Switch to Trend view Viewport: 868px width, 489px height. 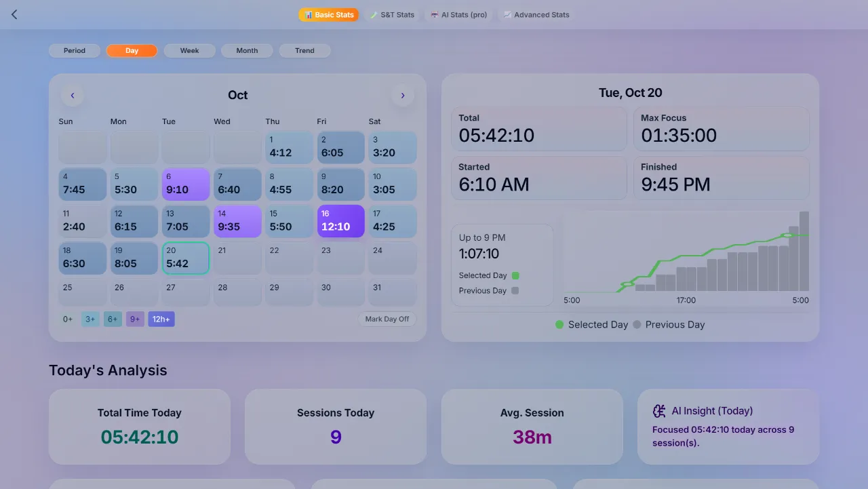point(304,50)
